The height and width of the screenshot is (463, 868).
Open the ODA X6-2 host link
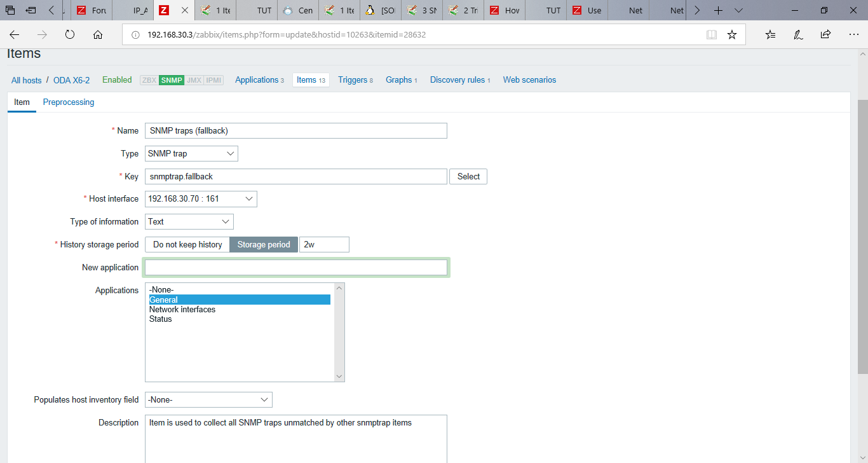tap(72, 80)
